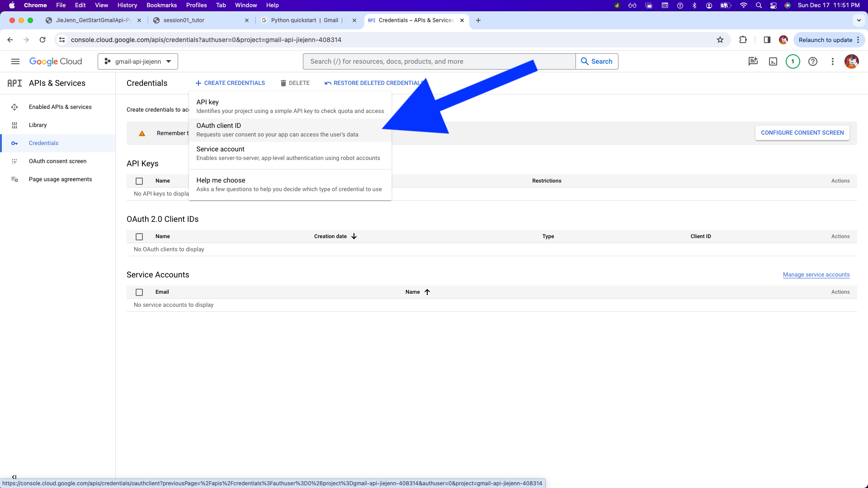
Task: Click the browser forward arrow
Action: click(x=26, y=40)
